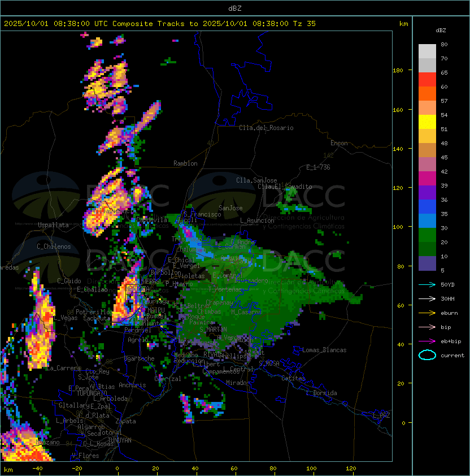Click the '54' label on dBZ scale
Viewport: 470px width, 476px height.
pos(444,115)
